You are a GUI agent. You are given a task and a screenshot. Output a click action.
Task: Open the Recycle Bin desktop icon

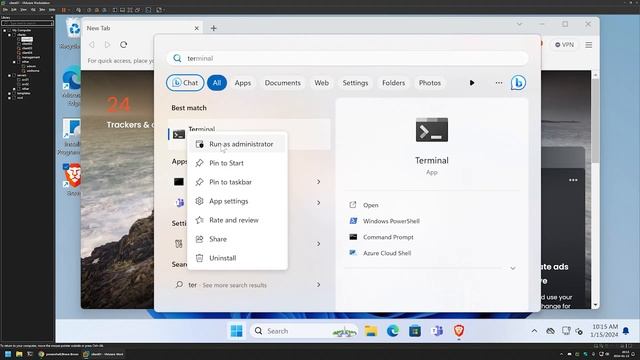pos(72,33)
